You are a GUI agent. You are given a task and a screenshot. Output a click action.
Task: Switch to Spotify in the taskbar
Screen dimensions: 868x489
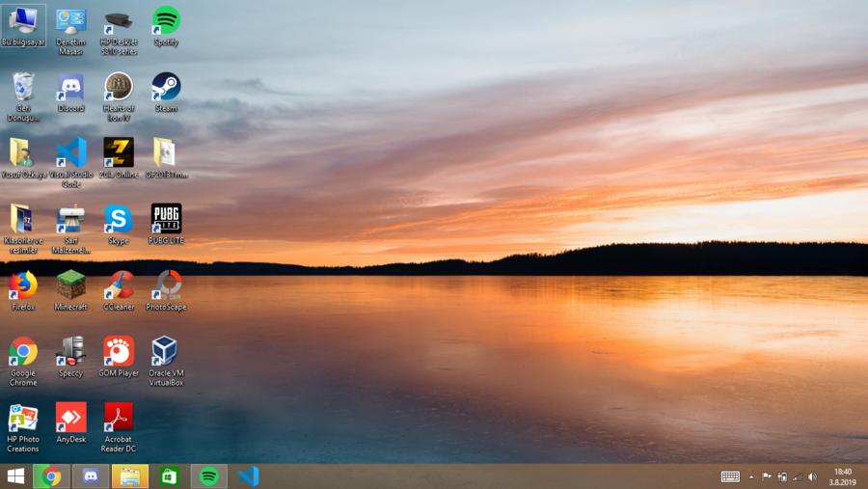tap(208, 476)
